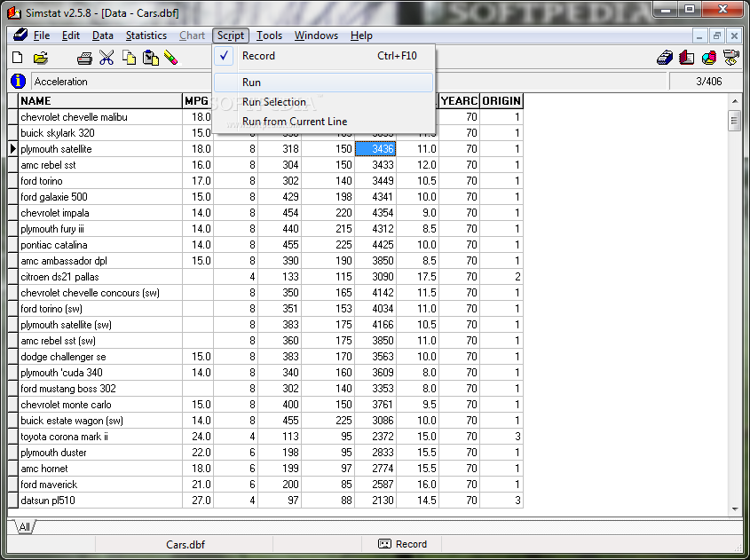Choose Run from Current Line
The height and width of the screenshot is (560, 750).
[x=324, y=122]
